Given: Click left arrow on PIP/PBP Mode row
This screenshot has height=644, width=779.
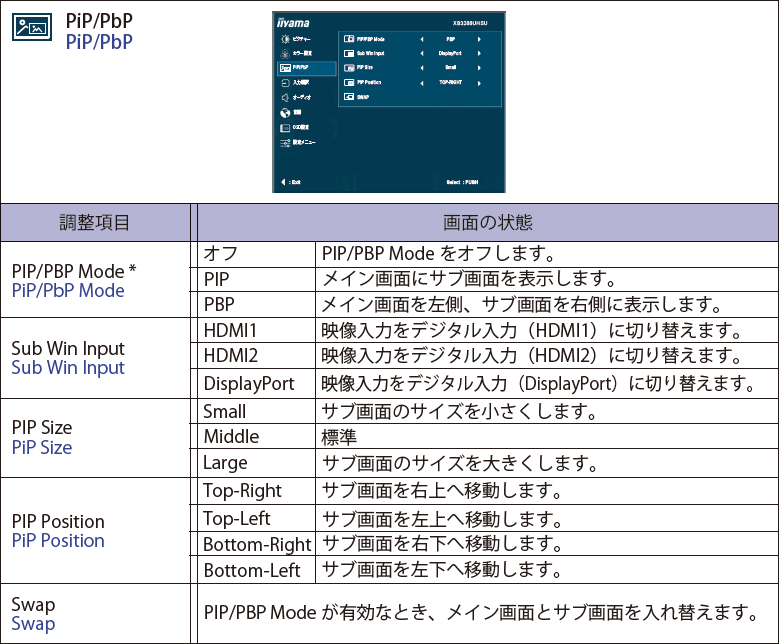Looking at the screenshot, I should pos(422,39).
